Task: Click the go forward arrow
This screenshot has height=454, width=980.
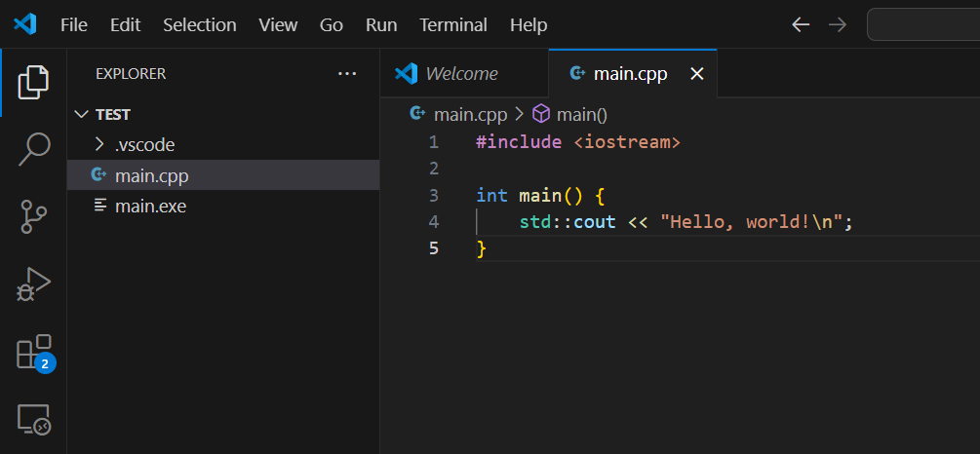Action: [837, 24]
